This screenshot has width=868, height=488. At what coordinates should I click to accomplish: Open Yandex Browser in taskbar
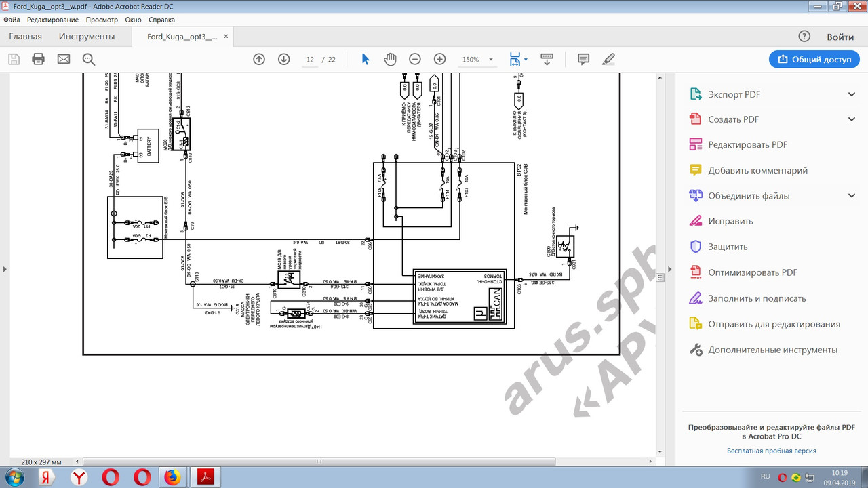[x=79, y=477]
